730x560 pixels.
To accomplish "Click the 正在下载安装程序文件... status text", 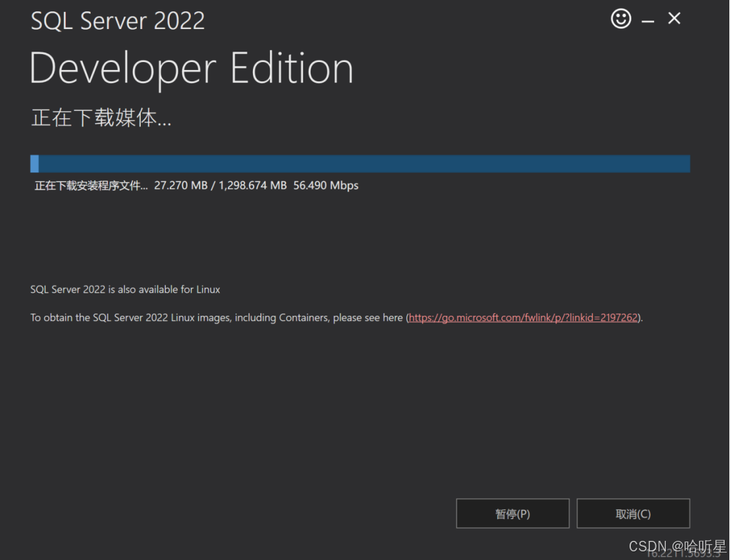I will tap(91, 186).
